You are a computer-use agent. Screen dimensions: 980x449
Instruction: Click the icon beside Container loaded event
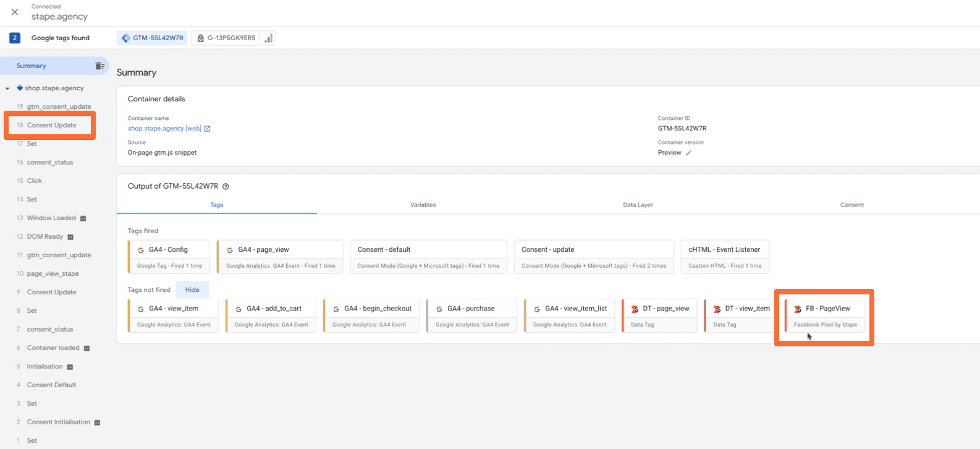tap(87, 348)
